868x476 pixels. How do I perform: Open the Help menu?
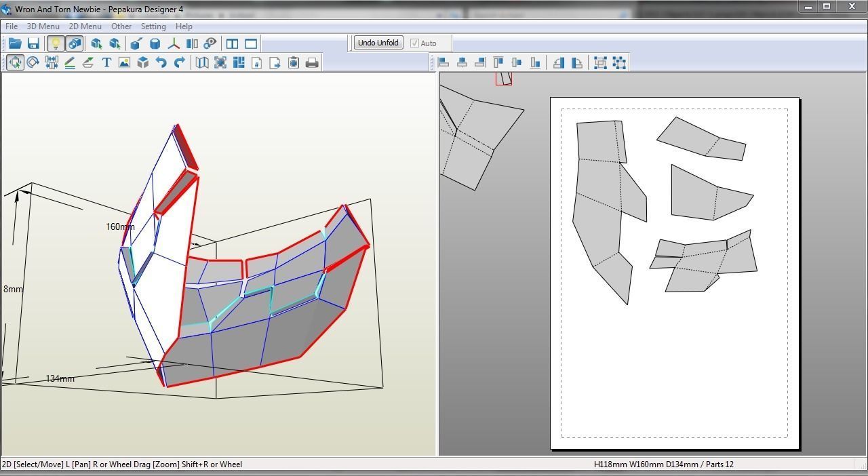pos(184,26)
